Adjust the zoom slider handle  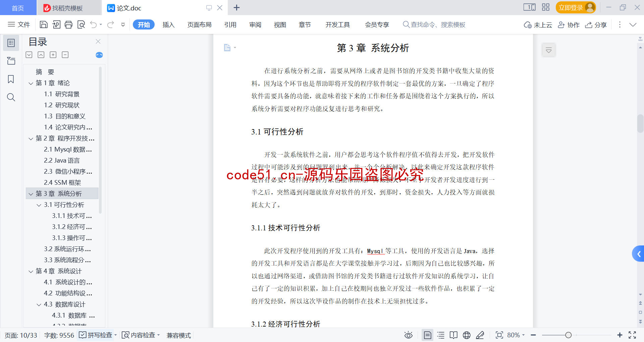point(568,335)
